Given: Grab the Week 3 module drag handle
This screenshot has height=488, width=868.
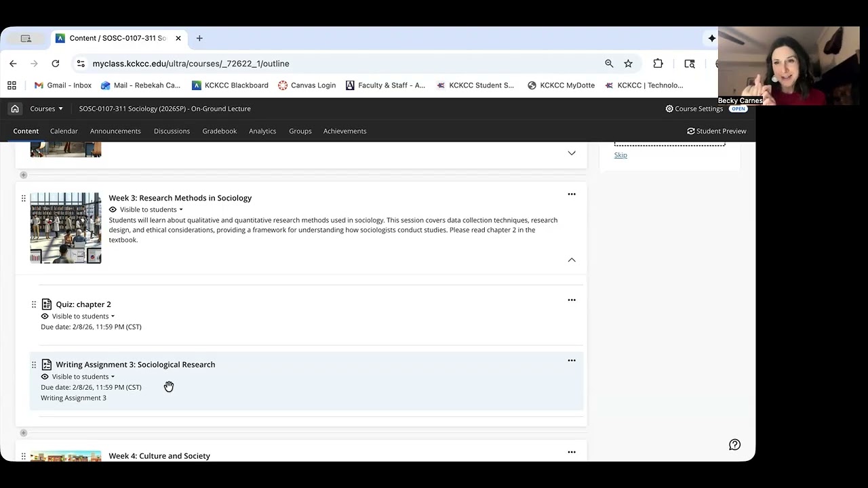Looking at the screenshot, I should [x=23, y=199].
